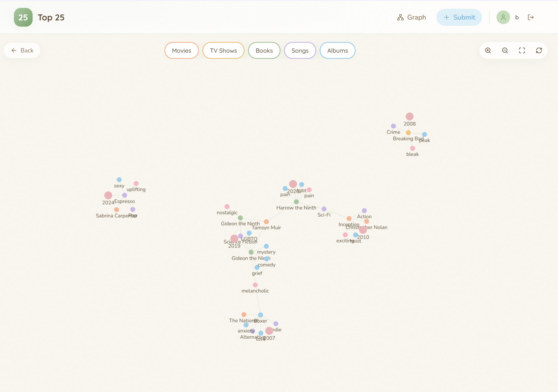Click the refresh graph layout icon
Viewport: 558px width, 392px height.
click(x=539, y=50)
